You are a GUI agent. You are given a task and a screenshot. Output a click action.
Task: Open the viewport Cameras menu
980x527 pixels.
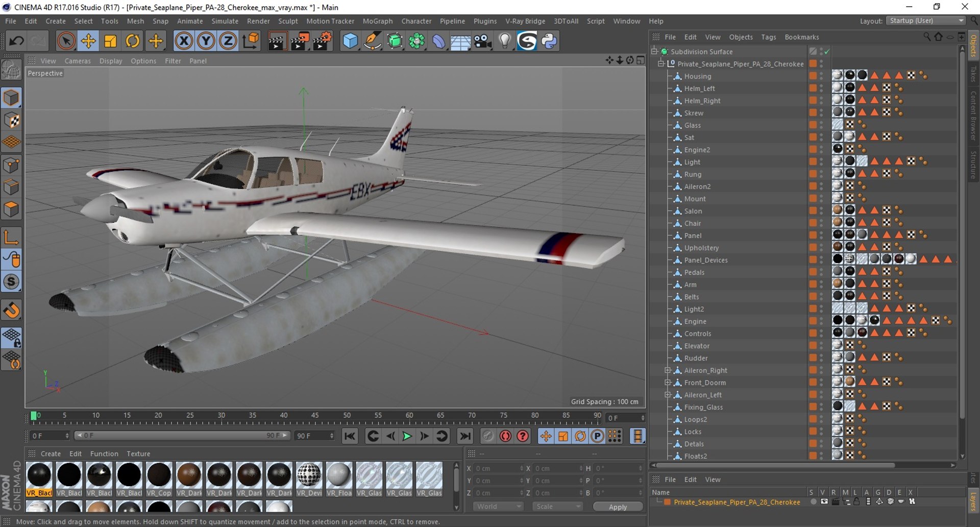[x=78, y=61]
